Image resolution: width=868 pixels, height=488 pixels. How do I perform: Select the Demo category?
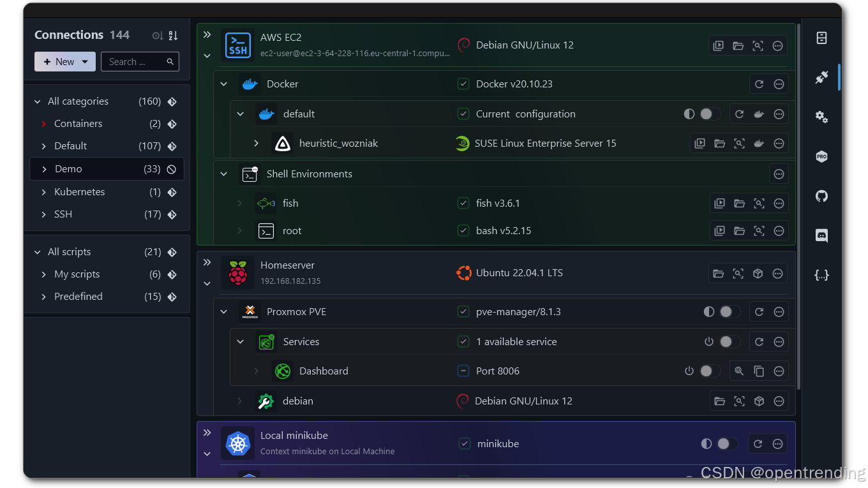click(x=107, y=169)
